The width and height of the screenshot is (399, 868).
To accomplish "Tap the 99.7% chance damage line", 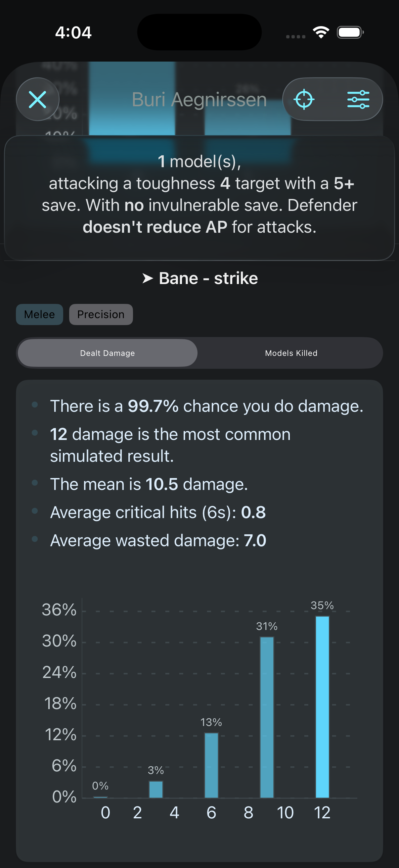I will tap(206, 406).
